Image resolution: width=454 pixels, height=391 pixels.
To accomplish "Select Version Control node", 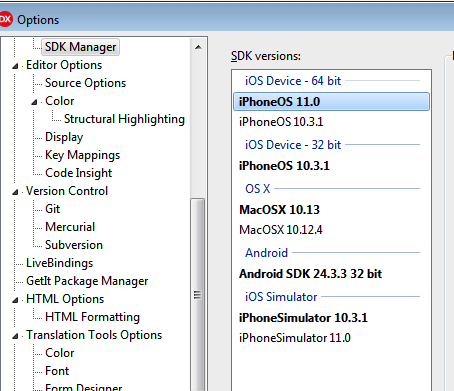I will pos(67,191).
